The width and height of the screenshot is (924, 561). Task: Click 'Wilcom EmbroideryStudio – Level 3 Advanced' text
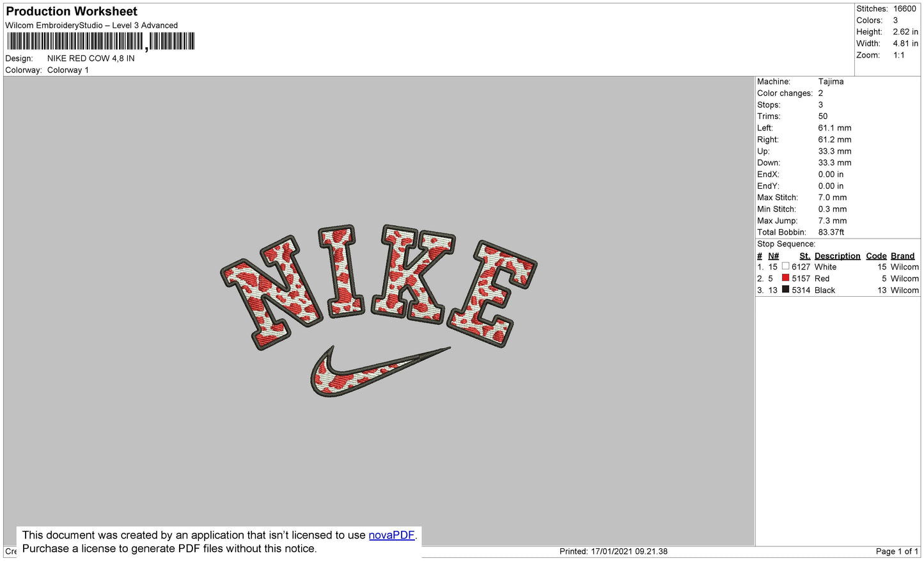pyautogui.click(x=91, y=26)
